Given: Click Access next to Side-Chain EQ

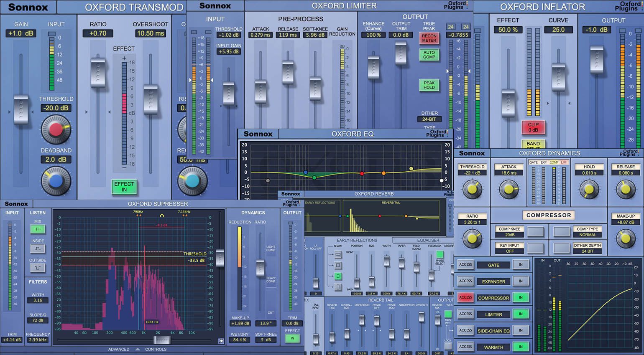Looking at the screenshot, I should [465, 330].
